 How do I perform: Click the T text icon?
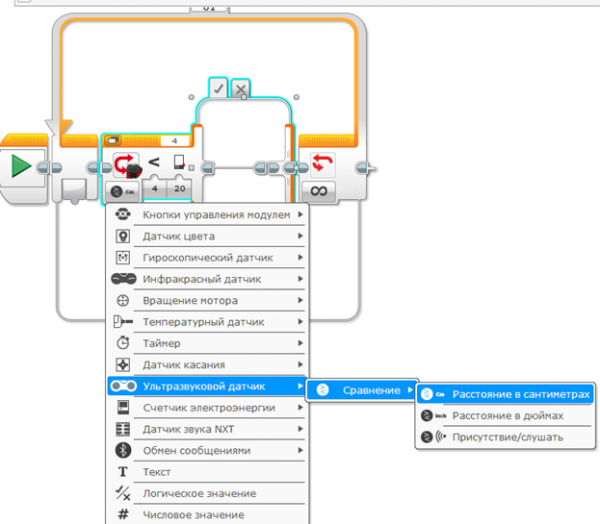(x=123, y=472)
